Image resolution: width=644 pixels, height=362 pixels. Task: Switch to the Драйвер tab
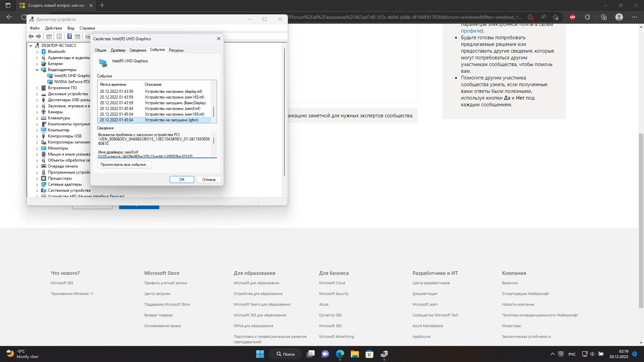(118, 50)
